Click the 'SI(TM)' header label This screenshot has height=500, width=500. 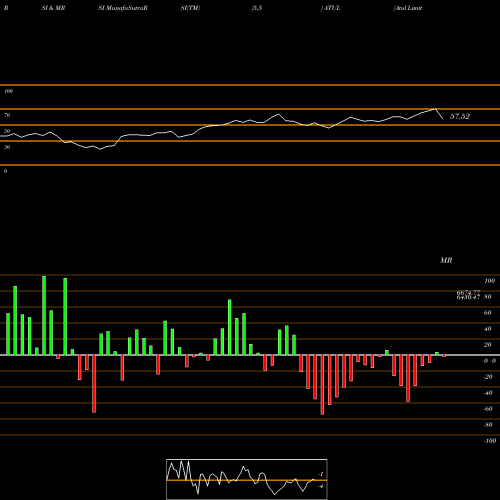point(190,8)
